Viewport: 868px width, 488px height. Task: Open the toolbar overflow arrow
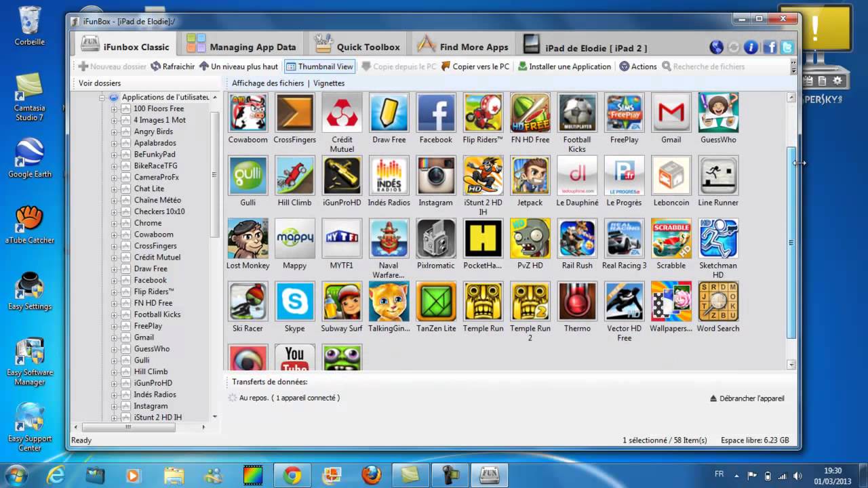793,66
